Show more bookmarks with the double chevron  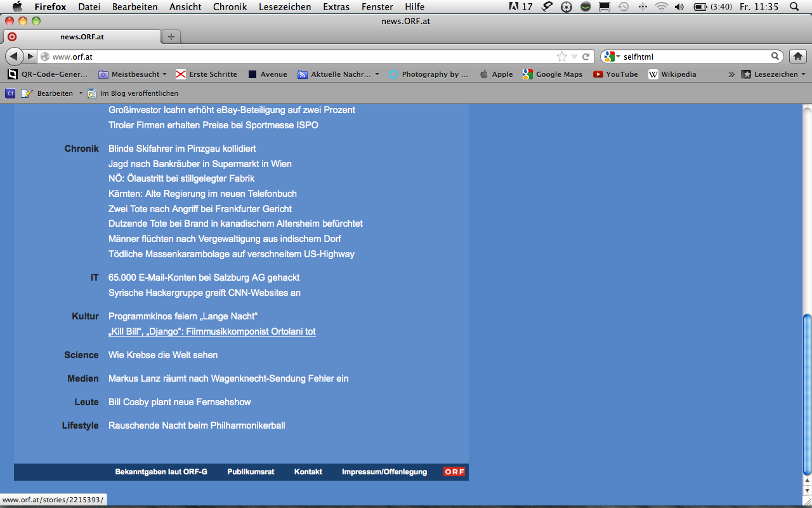731,74
